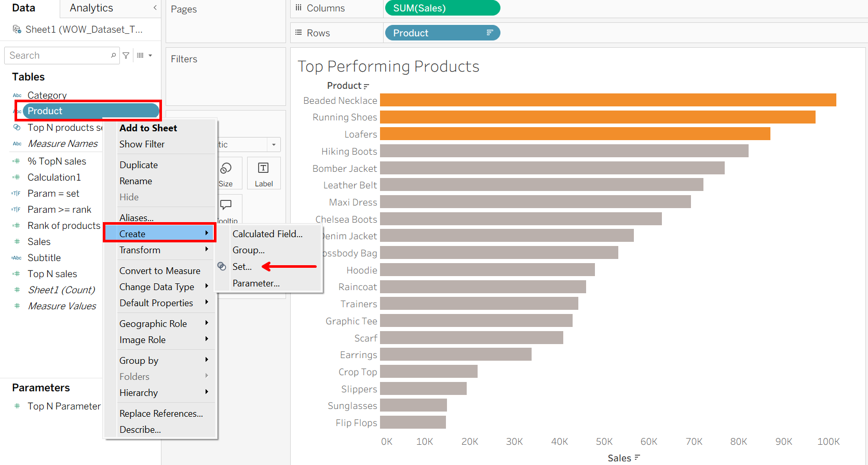Open the view-as-list dropdown near Search
868x465 pixels.
click(x=144, y=56)
